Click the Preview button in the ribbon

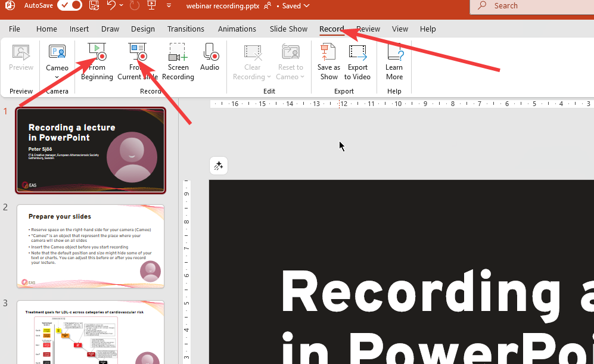[21, 58]
